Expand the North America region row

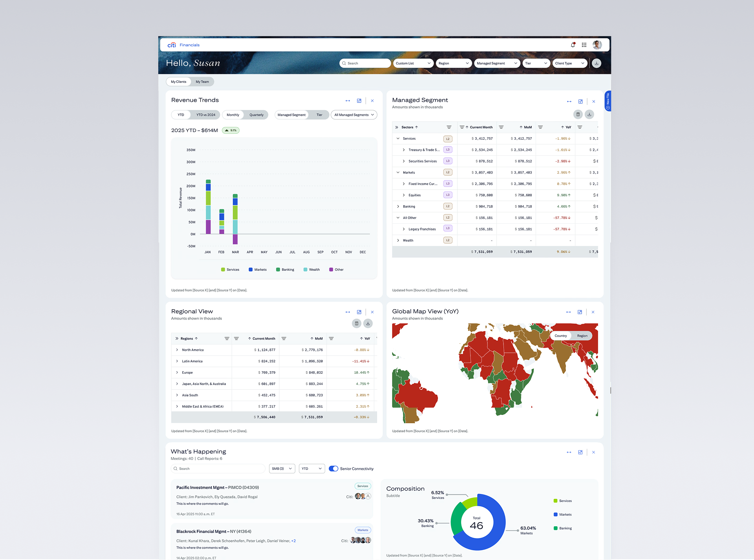[x=177, y=350]
